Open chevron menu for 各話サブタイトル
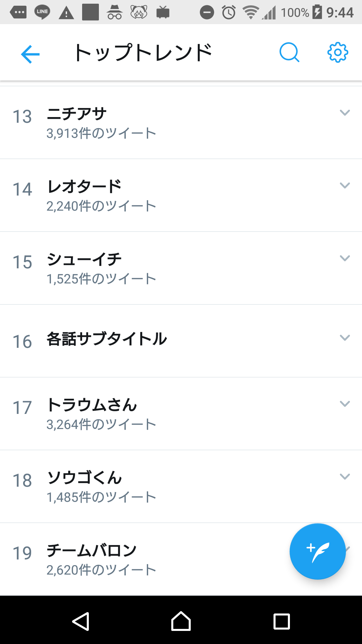The image size is (362, 644). (345, 338)
